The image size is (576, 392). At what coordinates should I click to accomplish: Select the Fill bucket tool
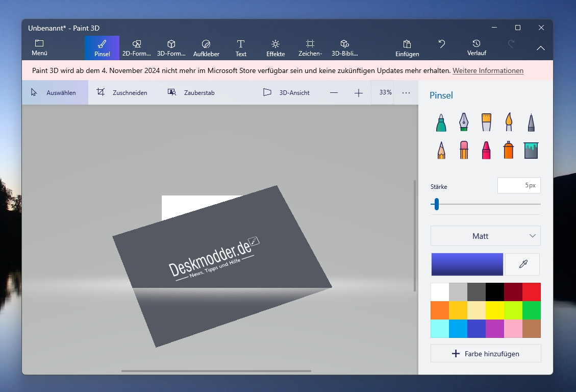tap(531, 150)
